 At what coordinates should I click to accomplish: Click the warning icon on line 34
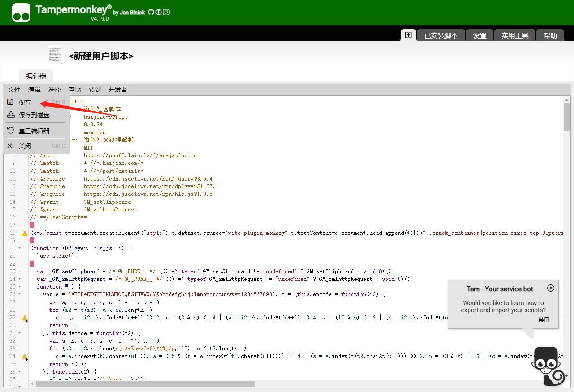coord(25,357)
